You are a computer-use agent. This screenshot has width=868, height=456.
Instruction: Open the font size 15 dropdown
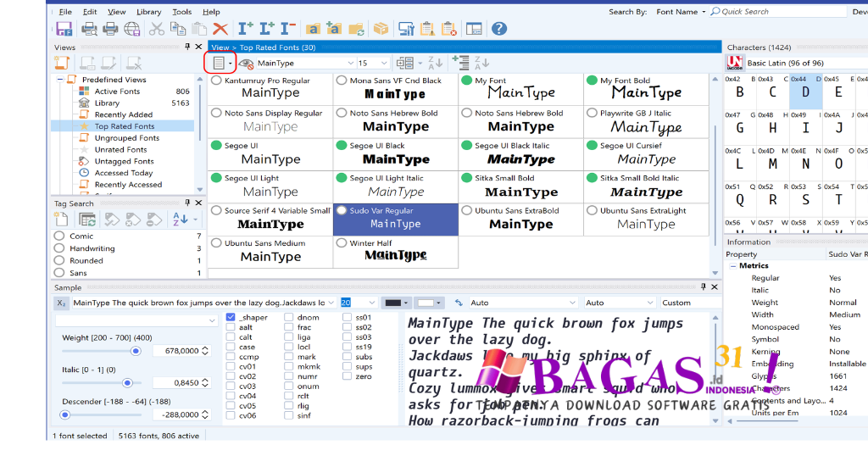coord(384,63)
